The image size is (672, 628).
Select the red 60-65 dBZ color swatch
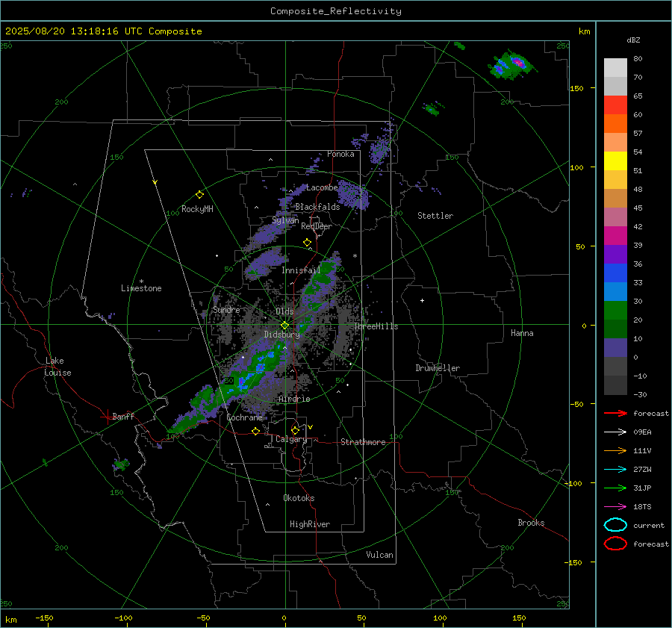point(615,105)
